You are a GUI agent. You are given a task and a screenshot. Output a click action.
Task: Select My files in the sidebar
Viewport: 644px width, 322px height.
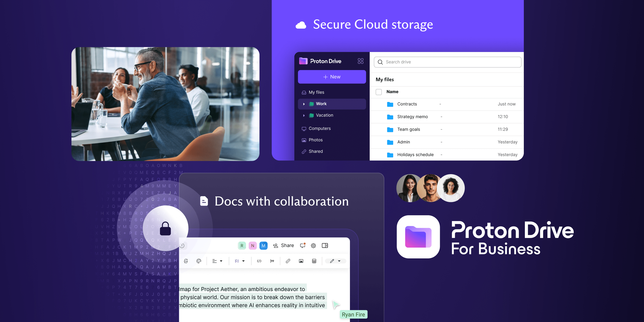click(x=316, y=92)
